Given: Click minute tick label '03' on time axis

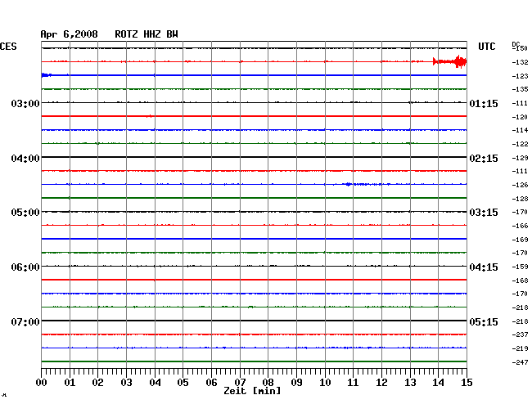Looking at the screenshot, I should (126, 383).
